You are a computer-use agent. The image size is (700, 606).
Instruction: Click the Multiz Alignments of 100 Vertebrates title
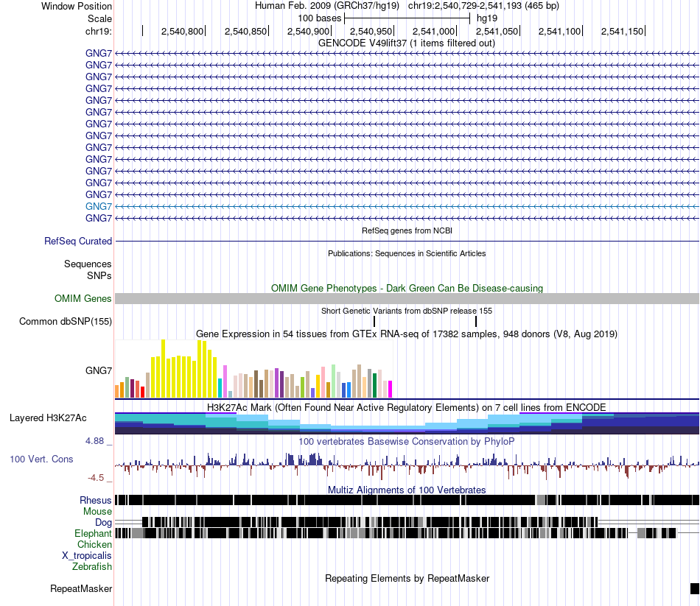pyautogui.click(x=407, y=490)
